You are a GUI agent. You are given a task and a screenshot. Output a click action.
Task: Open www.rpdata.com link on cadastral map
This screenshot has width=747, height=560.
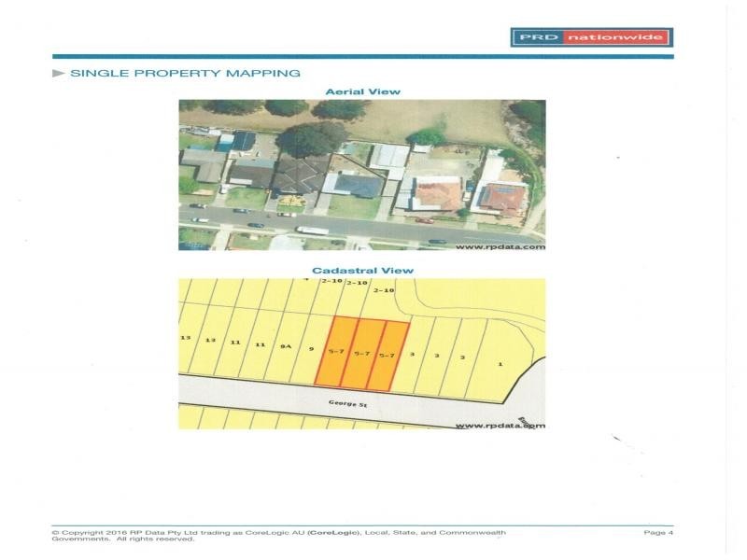(500, 425)
